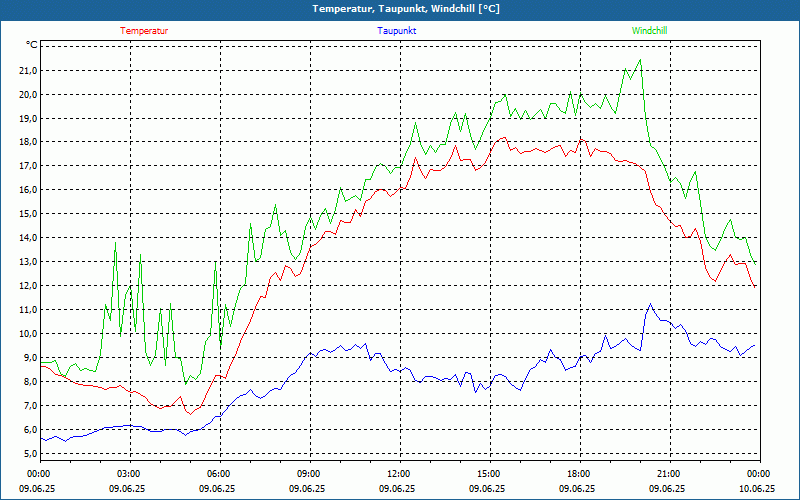Click the 09:00 time axis label
Image resolution: width=800 pixels, height=500 pixels.
(x=310, y=474)
